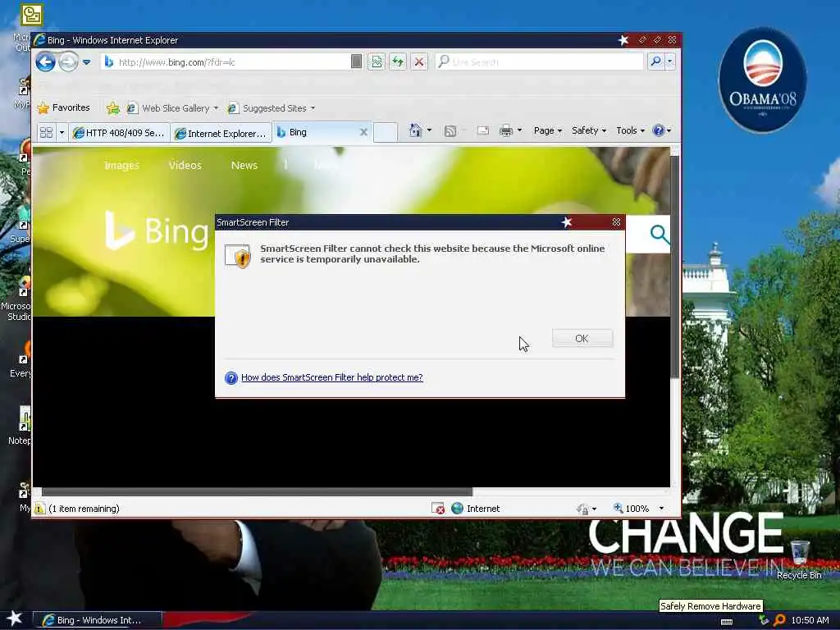Click the star icon in SmartScreen title bar
The image size is (840, 630).
(567, 222)
